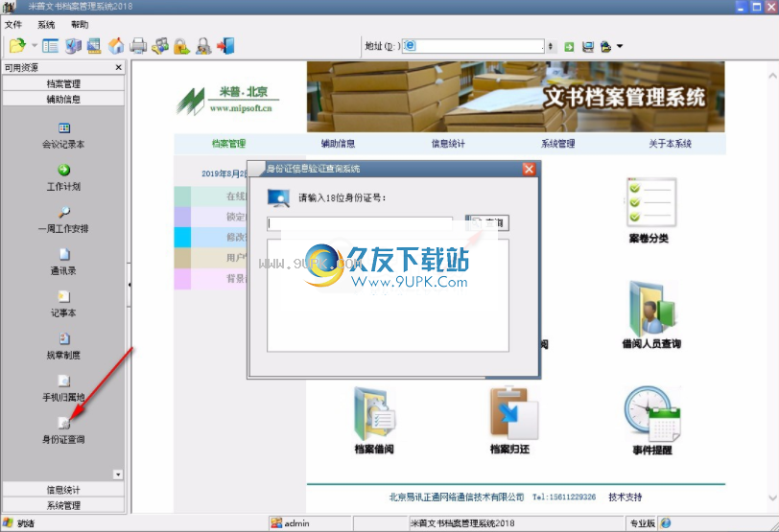Open the address bar dropdown spinner
The width and height of the screenshot is (779, 532).
click(x=550, y=46)
